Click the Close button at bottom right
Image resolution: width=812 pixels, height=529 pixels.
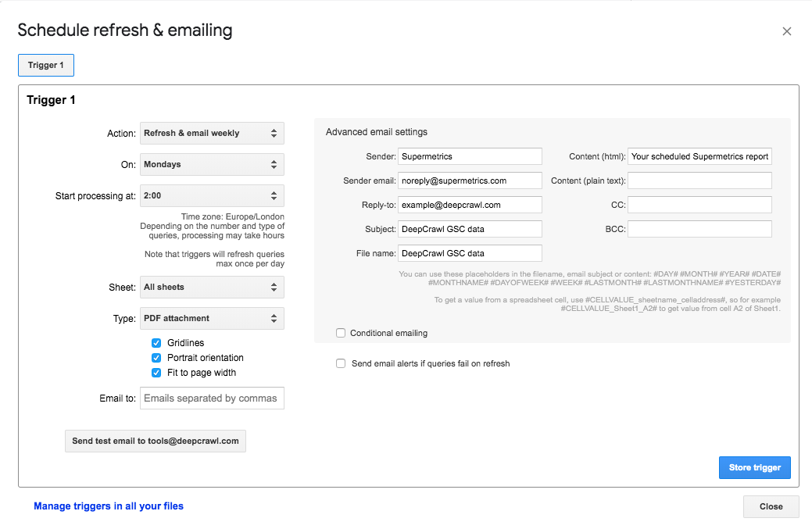(x=771, y=506)
